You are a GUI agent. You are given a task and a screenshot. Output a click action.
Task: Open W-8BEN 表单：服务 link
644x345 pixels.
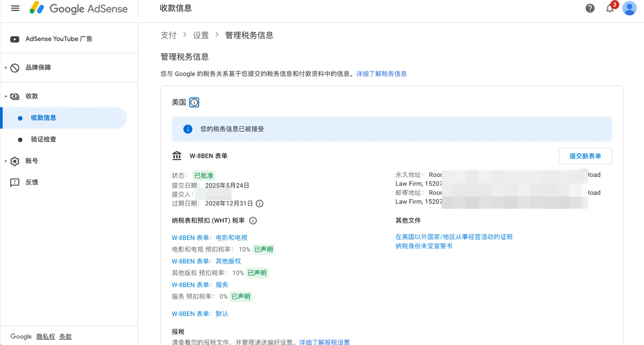click(x=200, y=285)
